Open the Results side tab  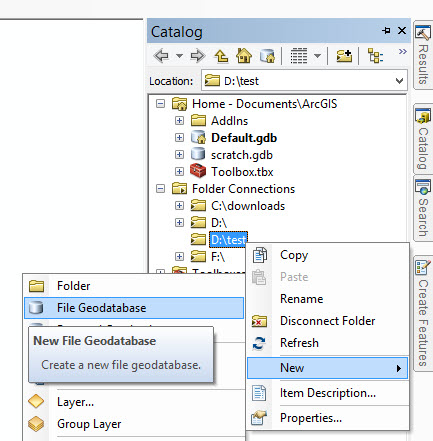click(423, 55)
